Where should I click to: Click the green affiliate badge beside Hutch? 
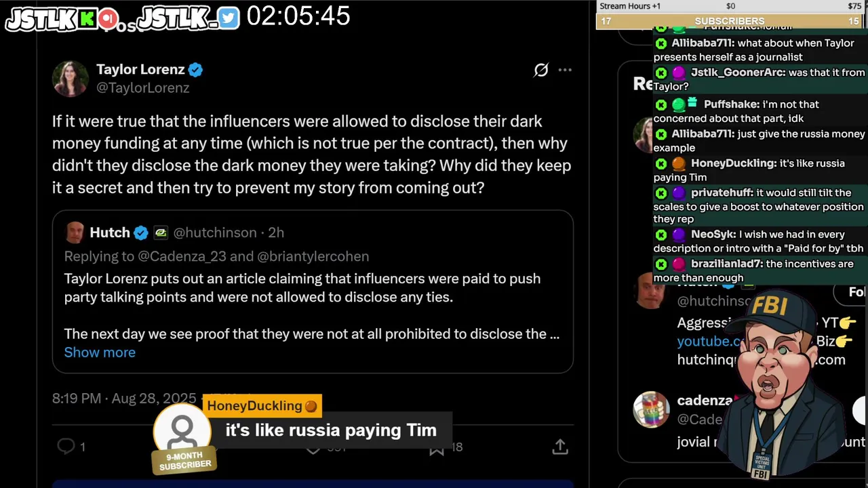[x=161, y=232]
